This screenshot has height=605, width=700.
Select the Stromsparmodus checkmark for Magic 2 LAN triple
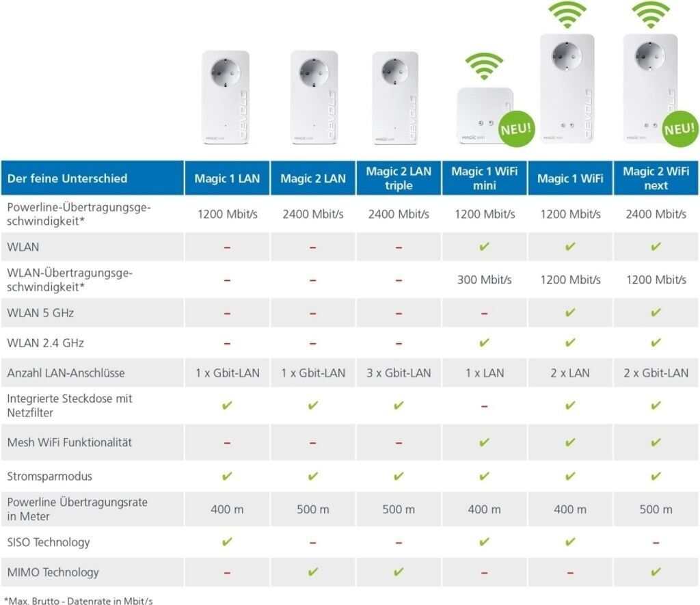(x=399, y=476)
